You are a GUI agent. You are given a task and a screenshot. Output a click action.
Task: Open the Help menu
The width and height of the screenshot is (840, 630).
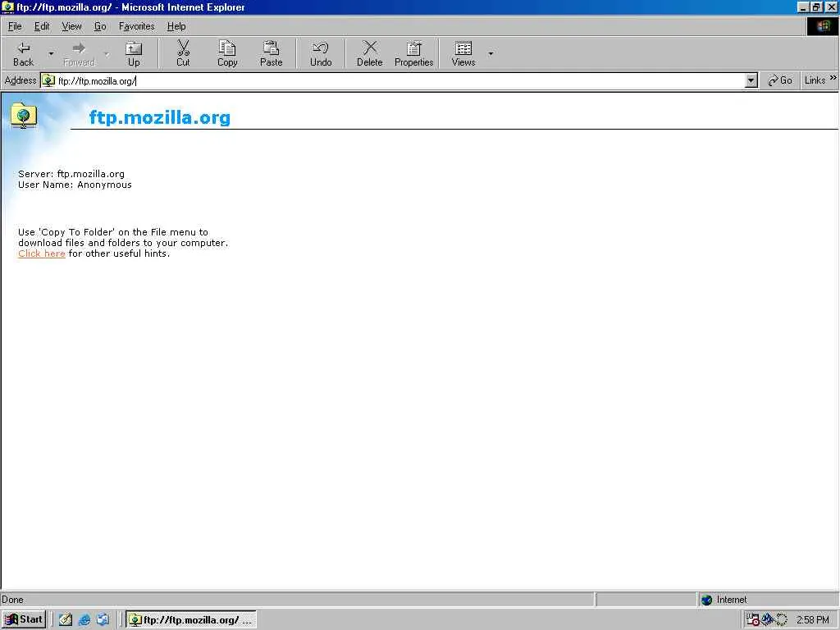[x=176, y=26]
